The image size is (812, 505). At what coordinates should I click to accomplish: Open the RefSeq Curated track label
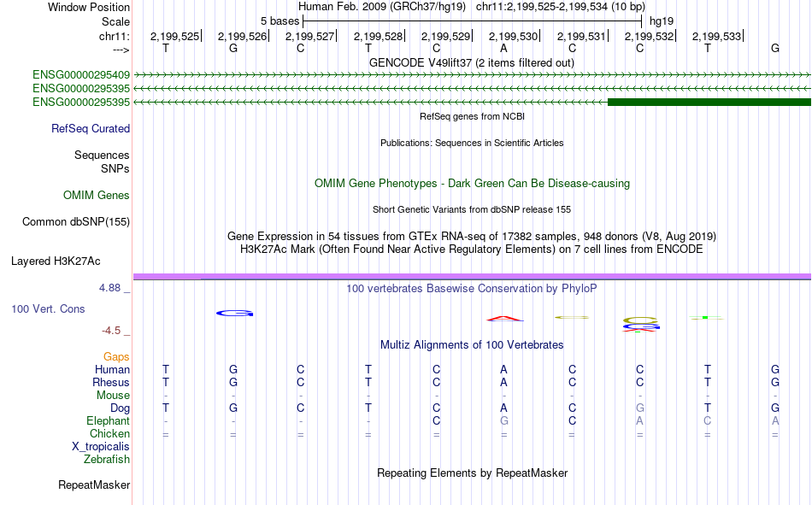click(x=91, y=128)
